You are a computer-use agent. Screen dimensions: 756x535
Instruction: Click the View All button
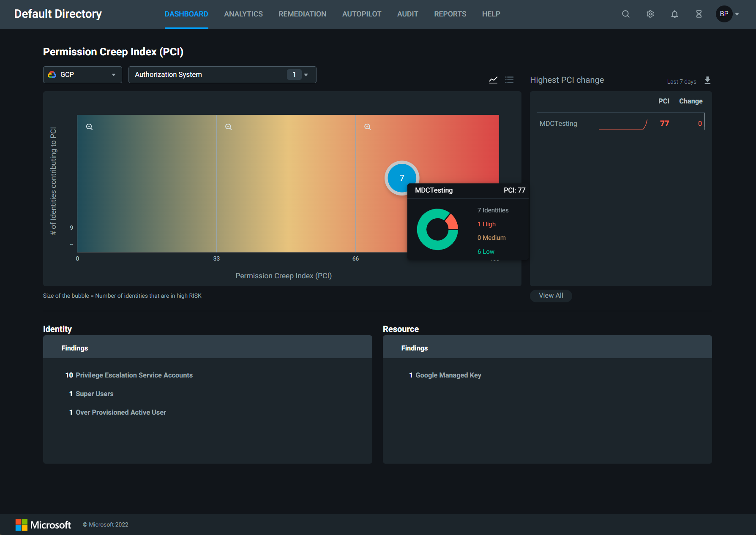[x=551, y=296]
